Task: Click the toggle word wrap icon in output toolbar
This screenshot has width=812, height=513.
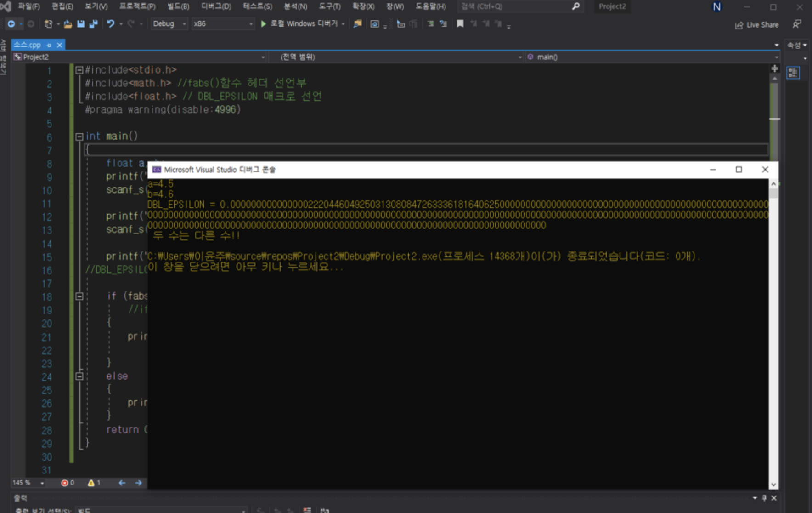Action: pyautogui.click(x=325, y=510)
